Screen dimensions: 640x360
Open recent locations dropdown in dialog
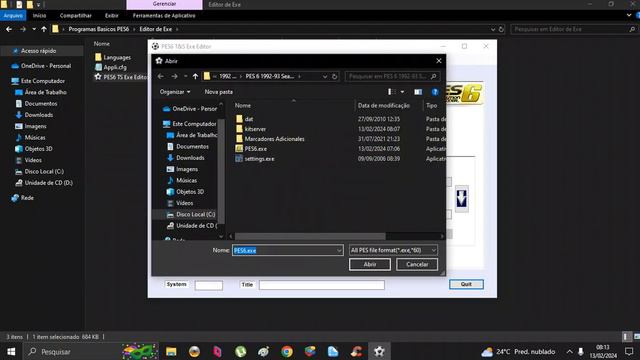pyautogui.click(x=186, y=76)
